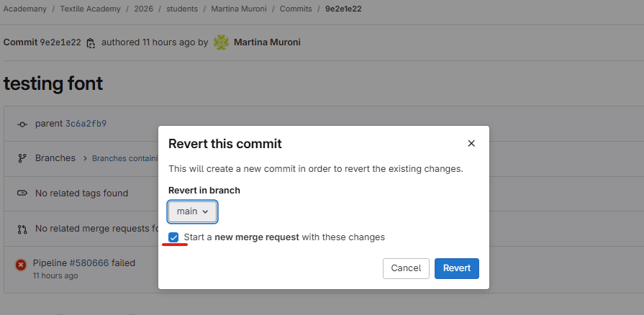Click the parent commit icon
The height and width of the screenshot is (315, 644).
tap(22, 124)
